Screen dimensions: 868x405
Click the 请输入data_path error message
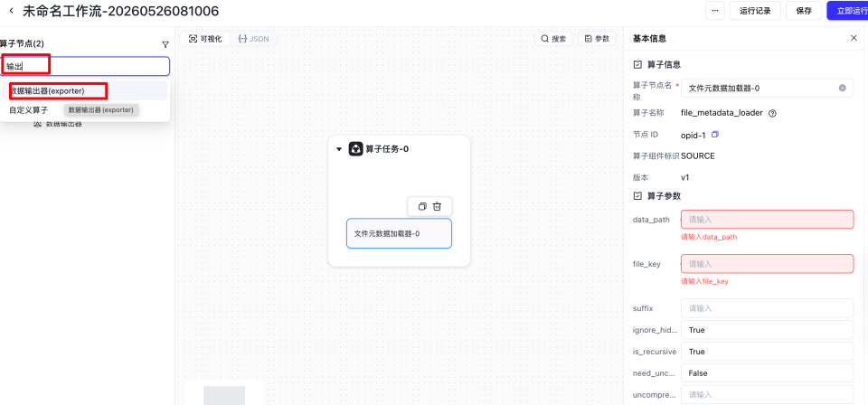[709, 237]
